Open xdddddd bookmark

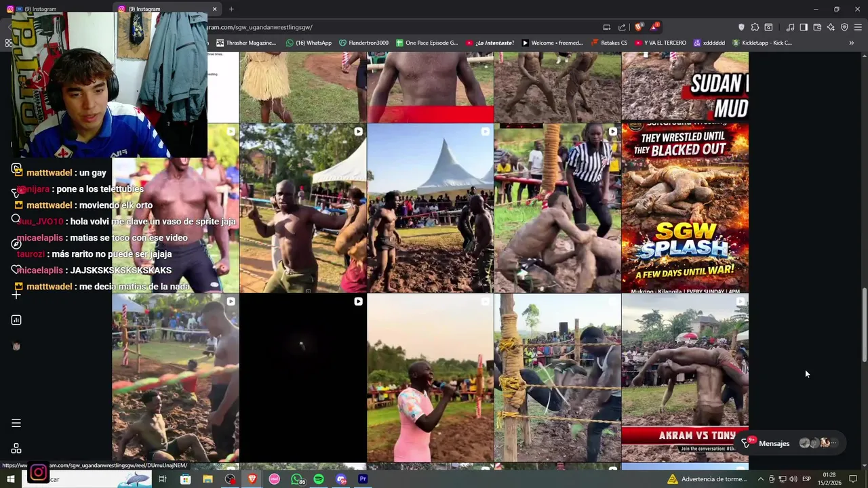709,43
